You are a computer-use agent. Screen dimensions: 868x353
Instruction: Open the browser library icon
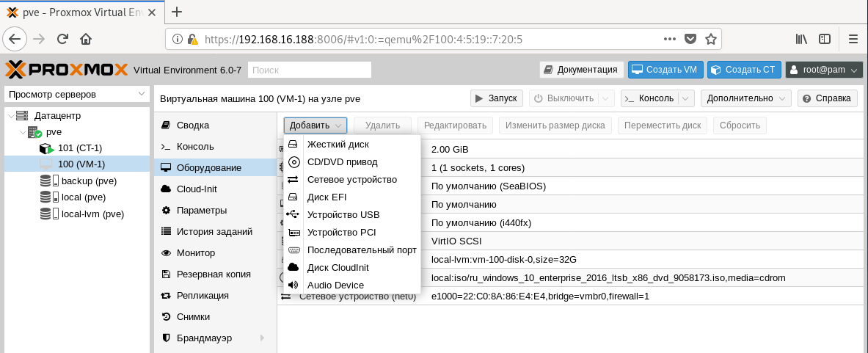pos(801,40)
